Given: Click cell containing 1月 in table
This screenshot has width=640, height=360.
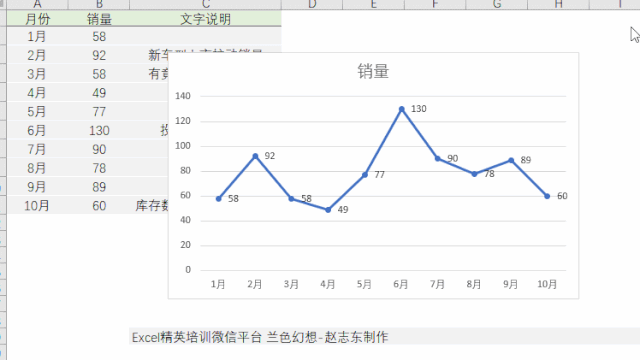Looking at the screenshot, I should [38, 36].
